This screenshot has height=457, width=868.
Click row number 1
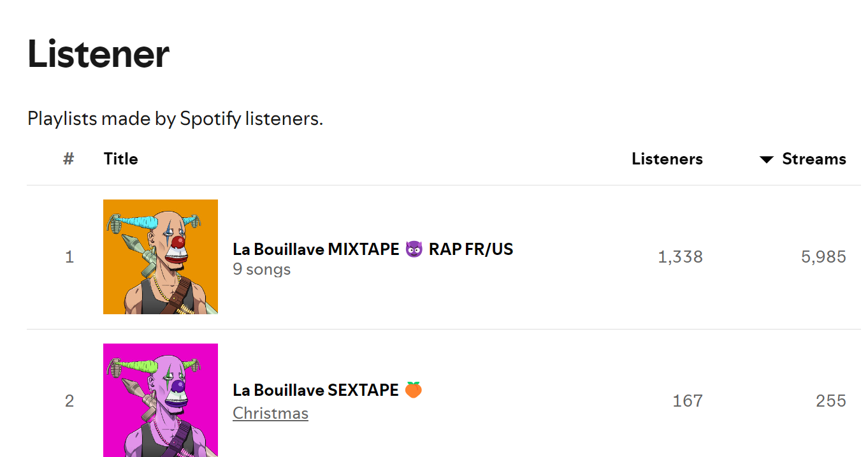[69, 257]
